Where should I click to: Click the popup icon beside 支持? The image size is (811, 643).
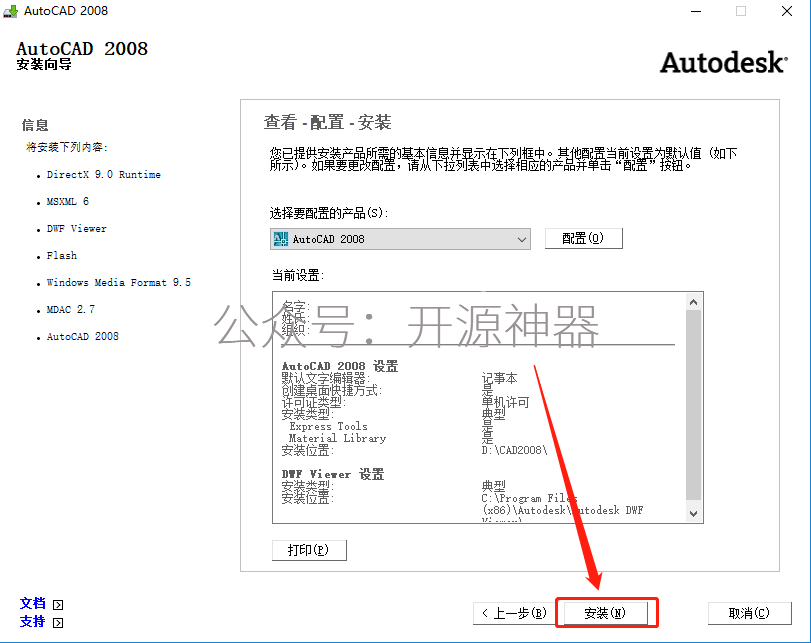(58, 623)
